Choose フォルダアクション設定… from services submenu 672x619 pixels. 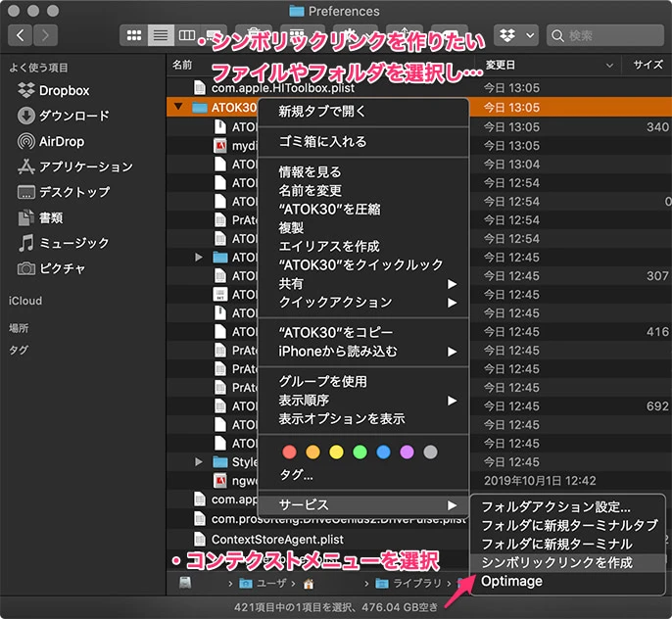(567, 507)
